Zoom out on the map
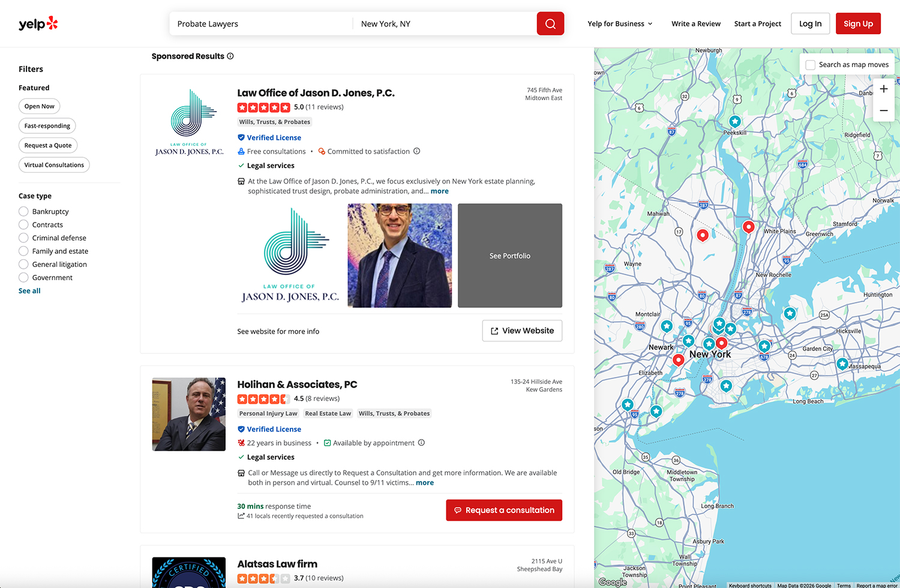Image resolution: width=900 pixels, height=588 pixels. click(x=883, y=110)
